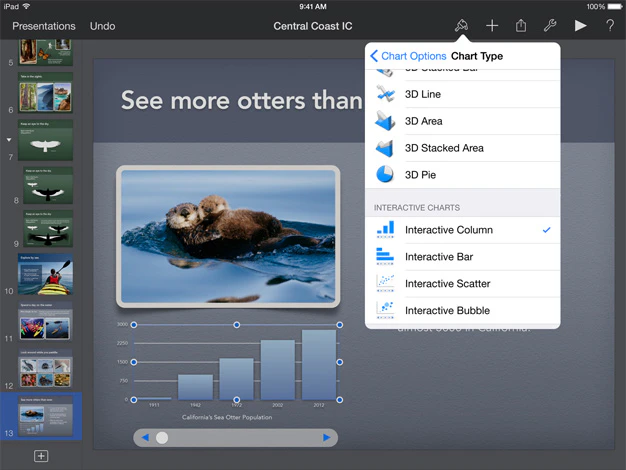Open slide 10 kayaker thumbnail
Viewport: 626px width, 470px height.
45,274
